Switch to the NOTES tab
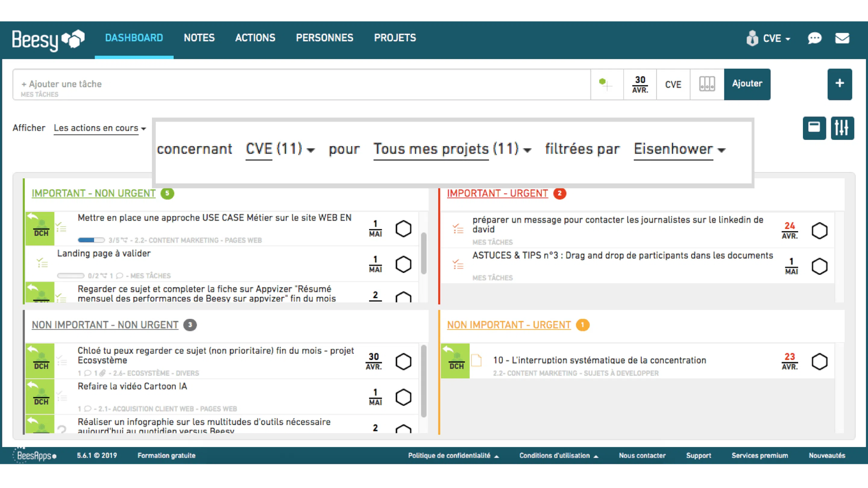 point(199,38)
